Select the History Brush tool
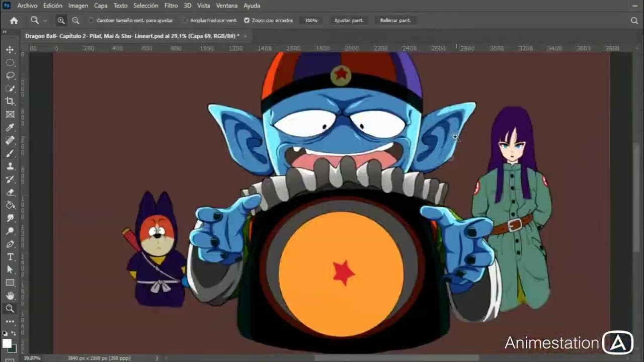 10,179
